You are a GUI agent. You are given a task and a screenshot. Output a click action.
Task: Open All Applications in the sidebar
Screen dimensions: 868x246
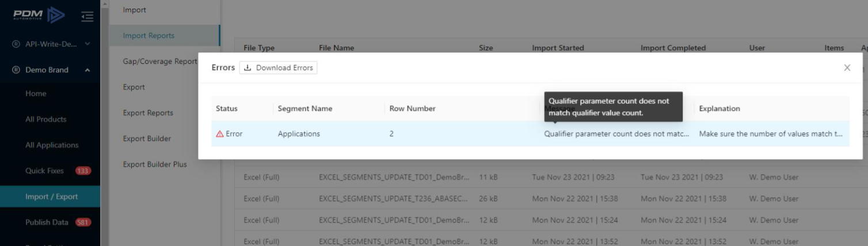pos(52,145)
